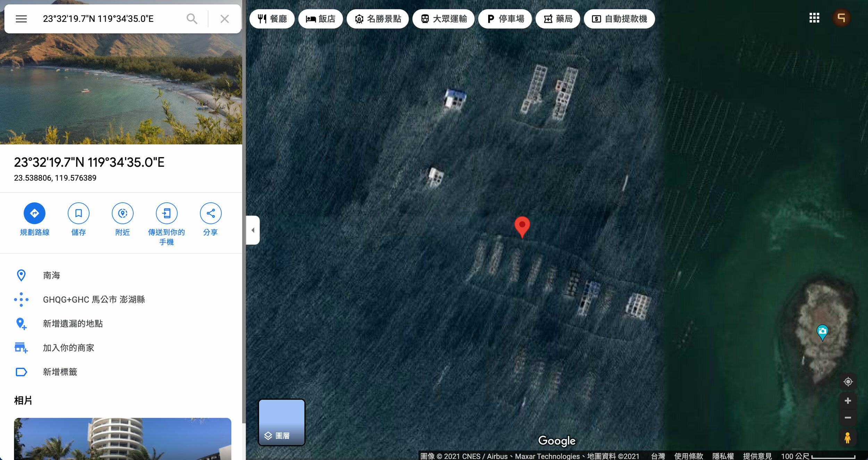Send location to phone icon
This screenshot has width=868, height=460.
[x=167, y=213]
